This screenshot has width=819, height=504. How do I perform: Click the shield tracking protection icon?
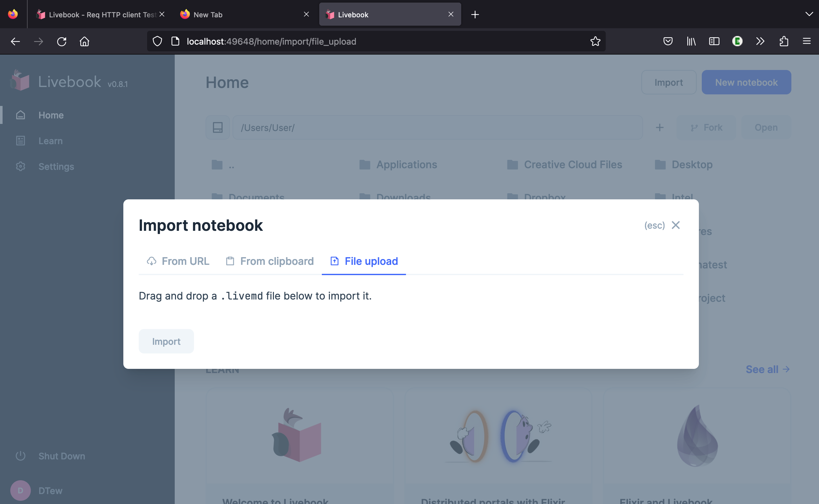tap(157, 41)
